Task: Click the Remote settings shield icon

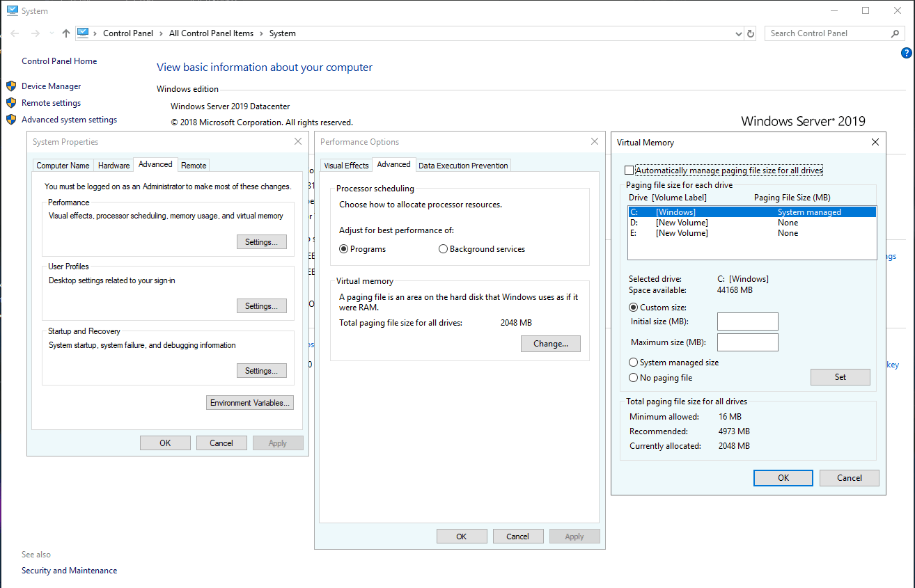Action: pyautogui.click(x=11, y=103)
